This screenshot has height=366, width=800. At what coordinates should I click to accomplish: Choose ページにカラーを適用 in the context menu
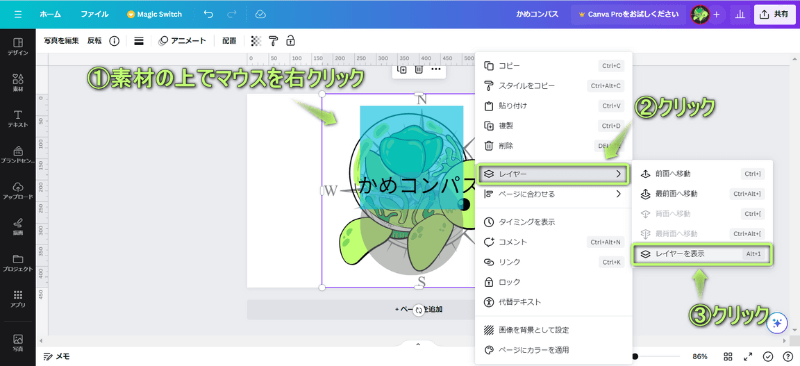[554, 350]
